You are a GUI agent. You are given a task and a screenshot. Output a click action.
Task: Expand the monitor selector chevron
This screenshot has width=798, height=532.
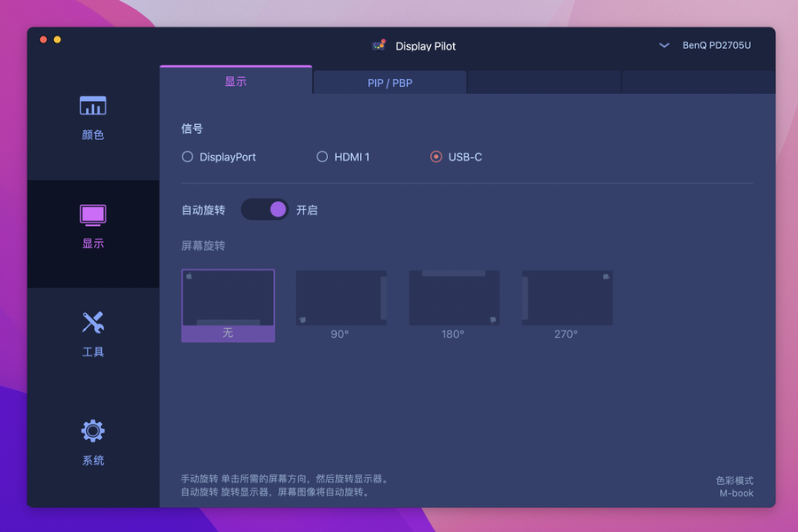[664, 45]
